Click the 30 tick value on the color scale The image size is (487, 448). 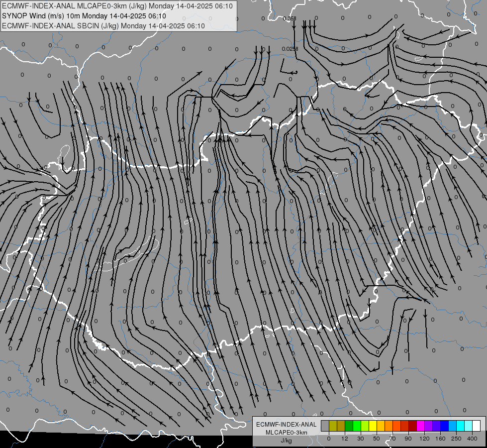click(360, 439)
